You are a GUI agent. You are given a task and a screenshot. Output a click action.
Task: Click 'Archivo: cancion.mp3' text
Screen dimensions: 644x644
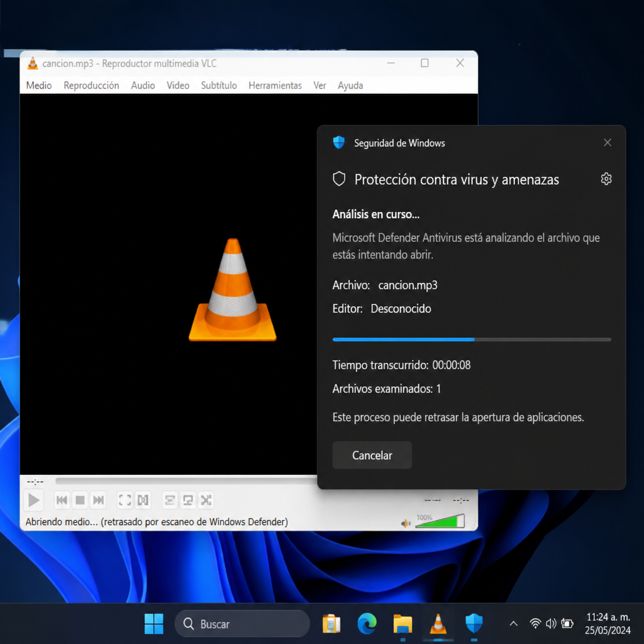point(385,285)
